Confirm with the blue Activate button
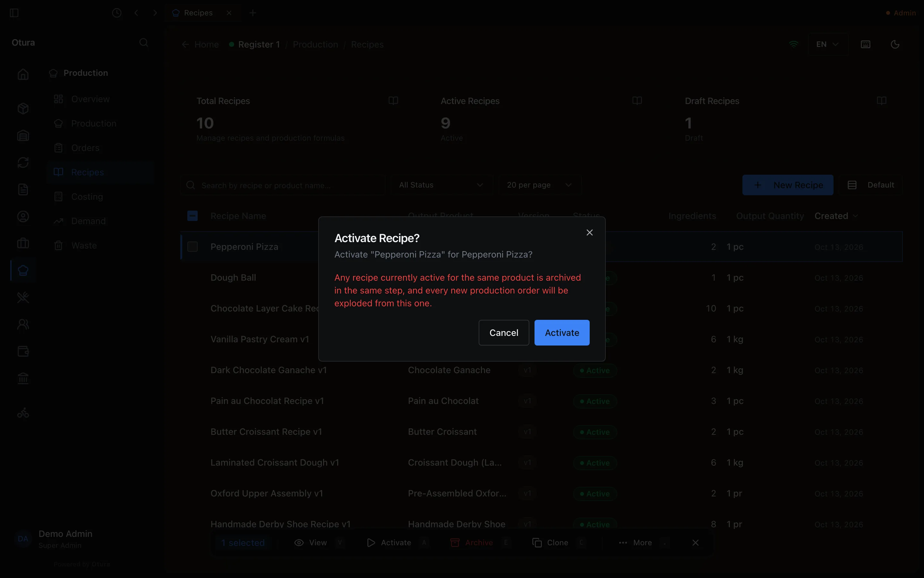Screen dimensions: 924x578 tap(562, 333)
